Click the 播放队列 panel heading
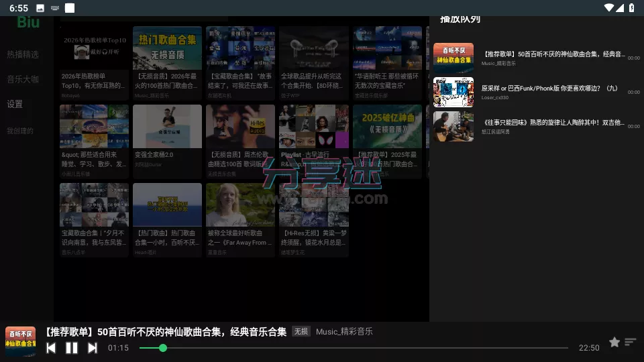 [460, 19]
